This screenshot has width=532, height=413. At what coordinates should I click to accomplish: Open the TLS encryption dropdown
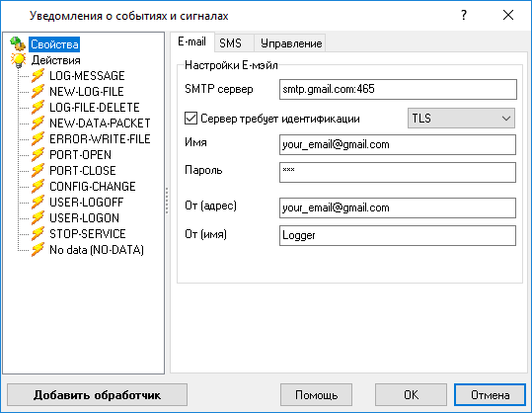coord(461,119)
